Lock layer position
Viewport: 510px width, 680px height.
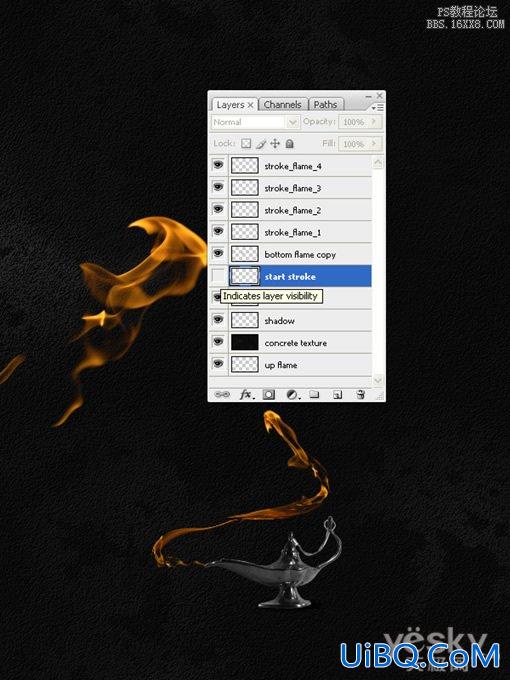pos(275,143)
